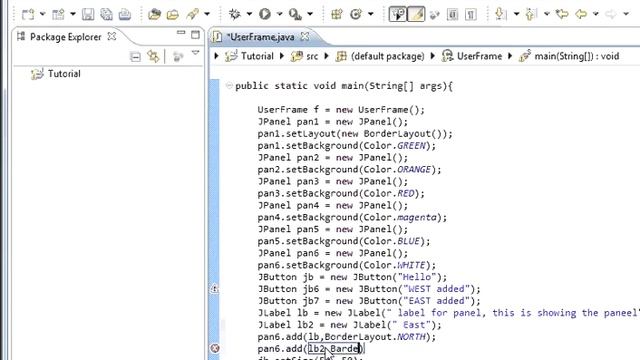640x360 pixels.
Task: Click the New Java Class icon
Action: coord(356,14)
